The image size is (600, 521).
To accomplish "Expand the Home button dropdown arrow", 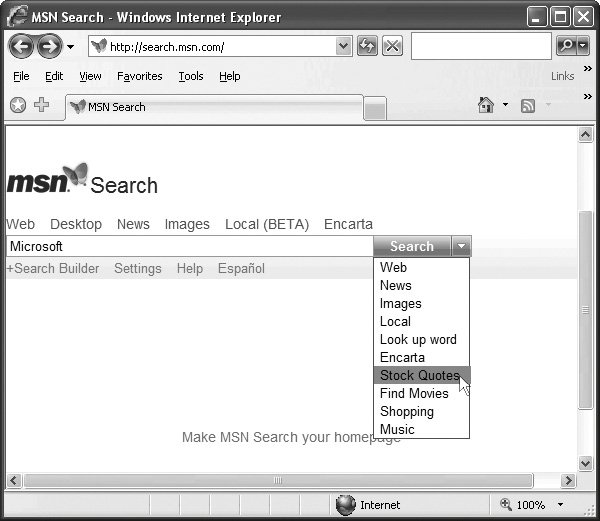I will (x=505, y=104).
